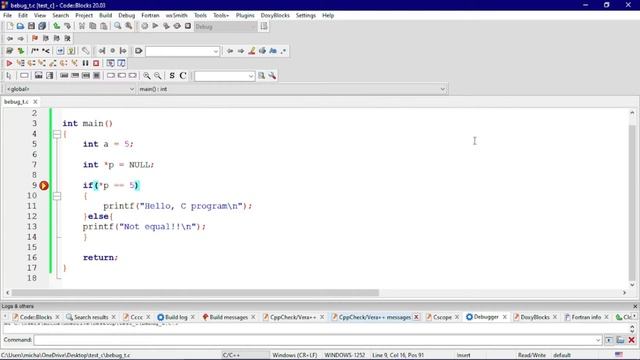Click the Abort build icon
This screenshot has width=640, height=360.
188,26
